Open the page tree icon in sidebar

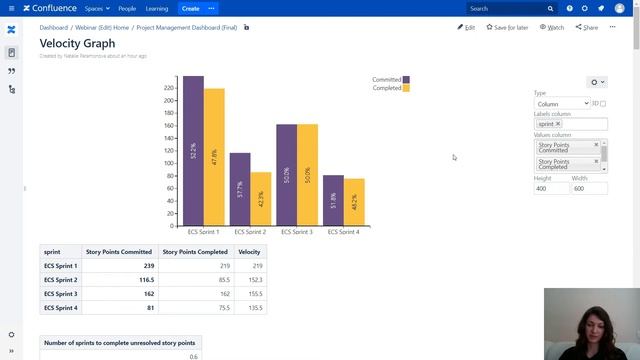click(x=11, y=89)
